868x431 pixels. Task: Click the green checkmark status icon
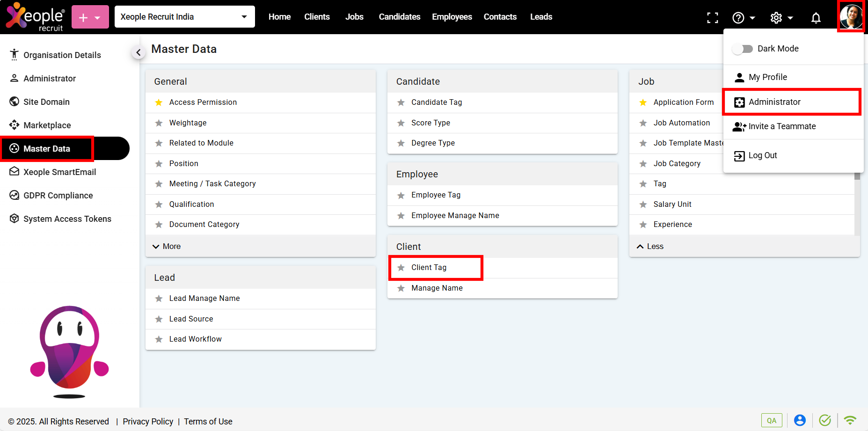[x=825, y=420]
